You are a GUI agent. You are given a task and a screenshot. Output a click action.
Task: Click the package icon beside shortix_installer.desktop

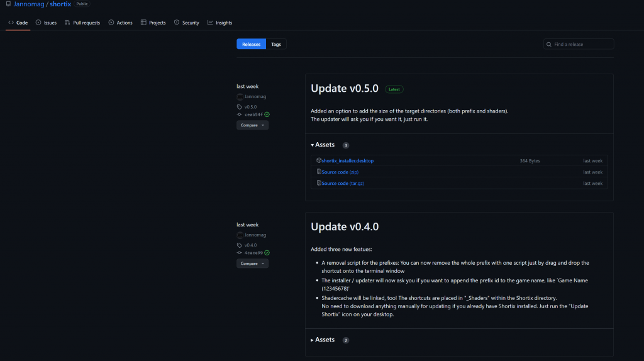point(319,160)
